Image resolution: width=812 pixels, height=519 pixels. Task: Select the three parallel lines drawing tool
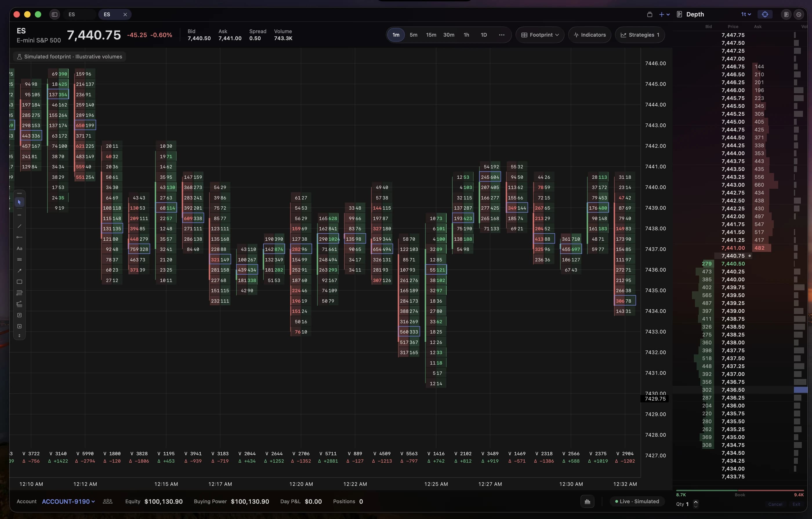tap(19, 259)
